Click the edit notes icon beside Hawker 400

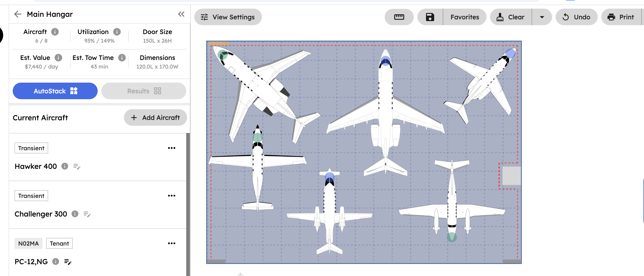pyautogui.click(x=77, y=167)
